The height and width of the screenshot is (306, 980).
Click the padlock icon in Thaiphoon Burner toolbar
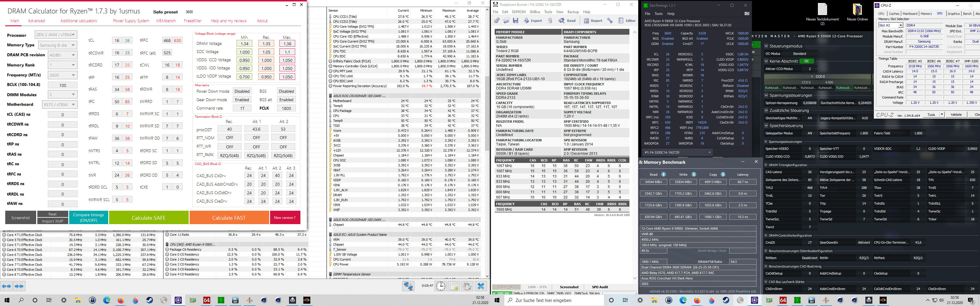pyautogui.click(x=550, y=20)
